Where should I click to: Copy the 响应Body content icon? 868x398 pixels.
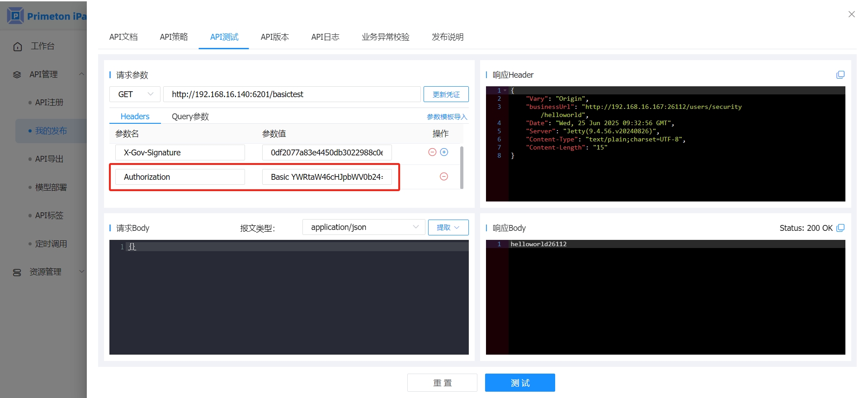[x=840, y=228]
